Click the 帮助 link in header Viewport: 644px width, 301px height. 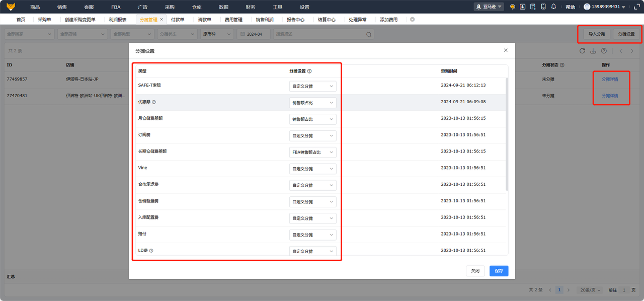pyautogui.click(x=570, y=7)
